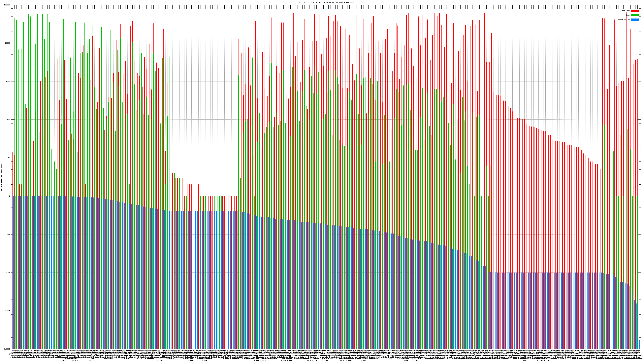644x362 pixels.
Task: Click the 0.01 y-axis tick label
Action: point(8,273)
